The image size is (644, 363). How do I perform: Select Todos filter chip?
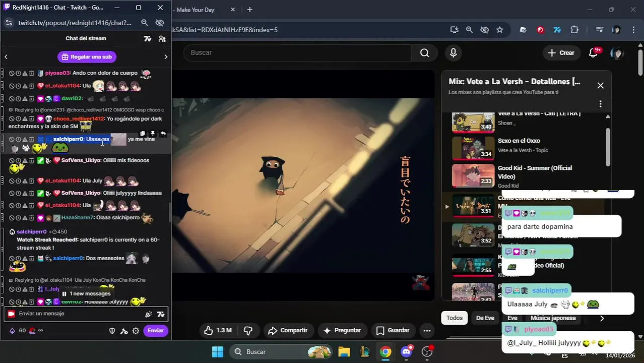click(x=455, y=318)
